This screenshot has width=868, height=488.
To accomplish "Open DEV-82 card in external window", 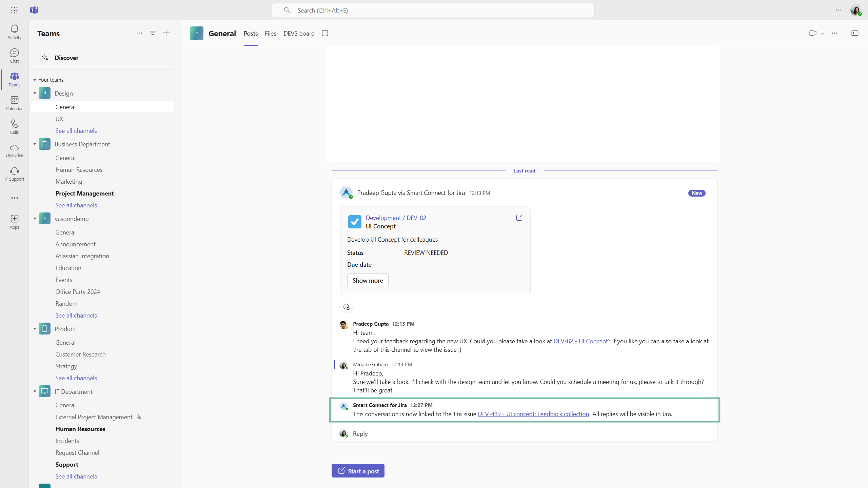I will tap(519, 218).
